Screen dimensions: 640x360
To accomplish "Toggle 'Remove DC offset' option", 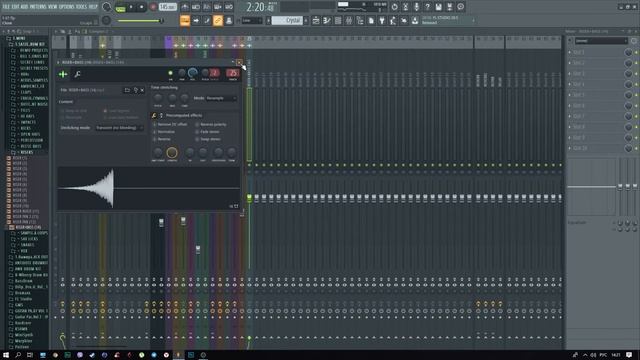I will 170,124.
